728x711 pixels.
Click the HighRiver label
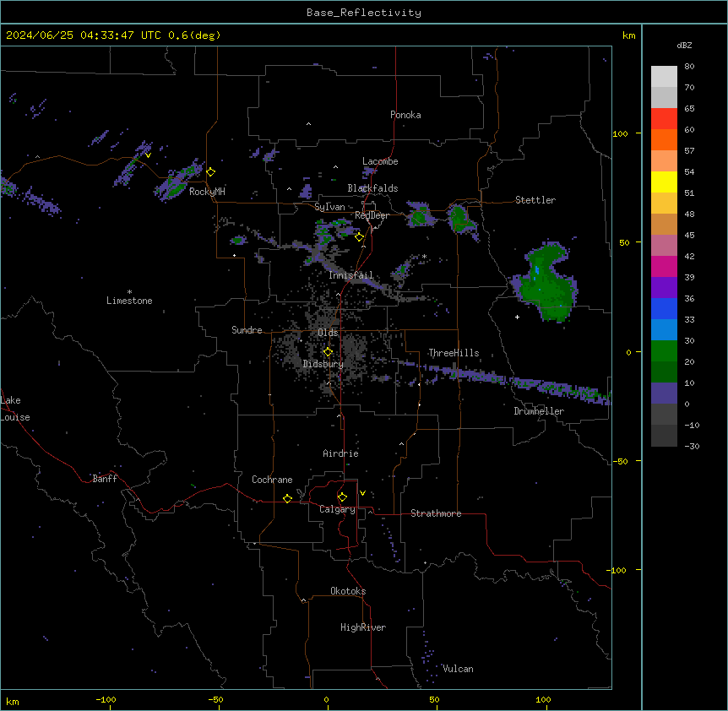(x=363, y=627)
